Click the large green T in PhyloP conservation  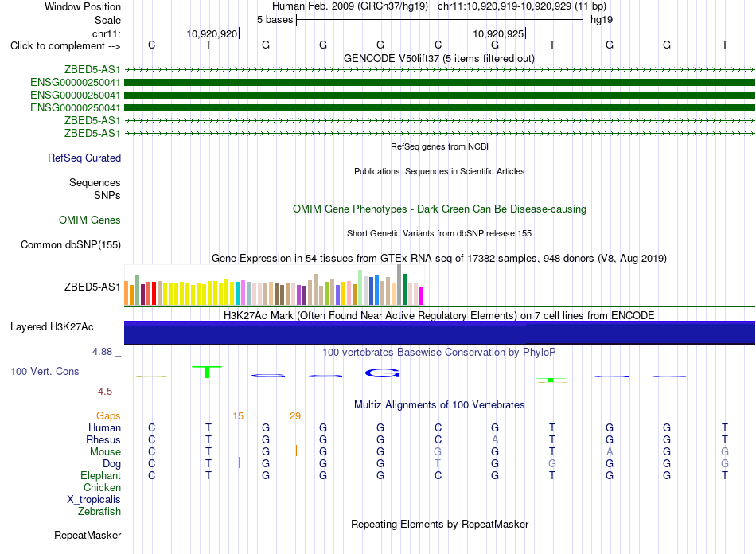pos(207,372)
